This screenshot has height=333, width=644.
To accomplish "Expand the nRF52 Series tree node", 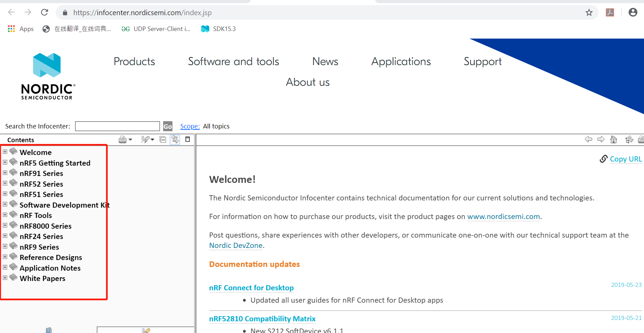I will click(x=5, y=183).
